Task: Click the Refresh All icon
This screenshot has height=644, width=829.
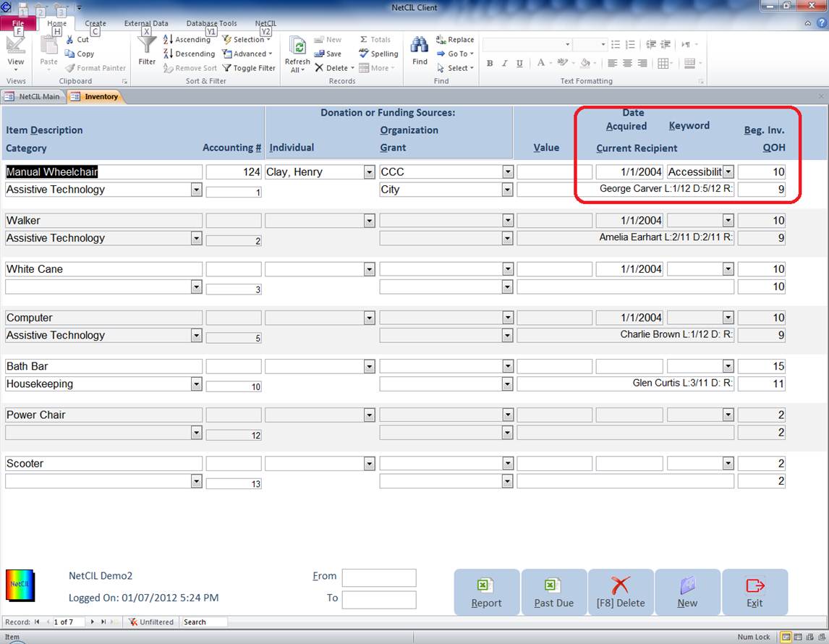Action: click(297, 46)
